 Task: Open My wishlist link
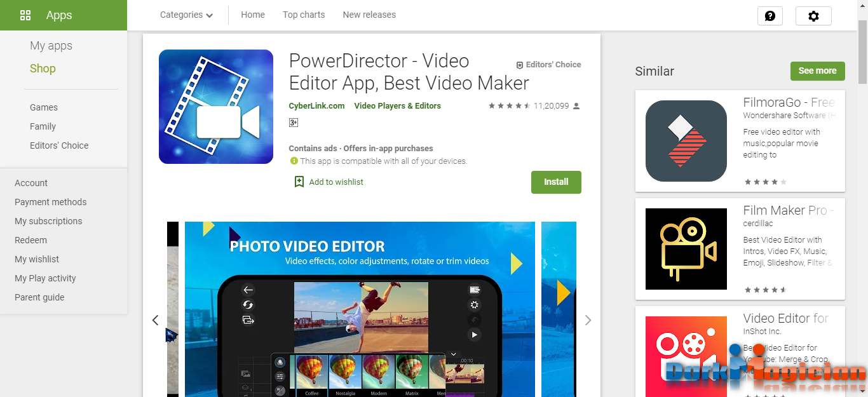(37, 259)
